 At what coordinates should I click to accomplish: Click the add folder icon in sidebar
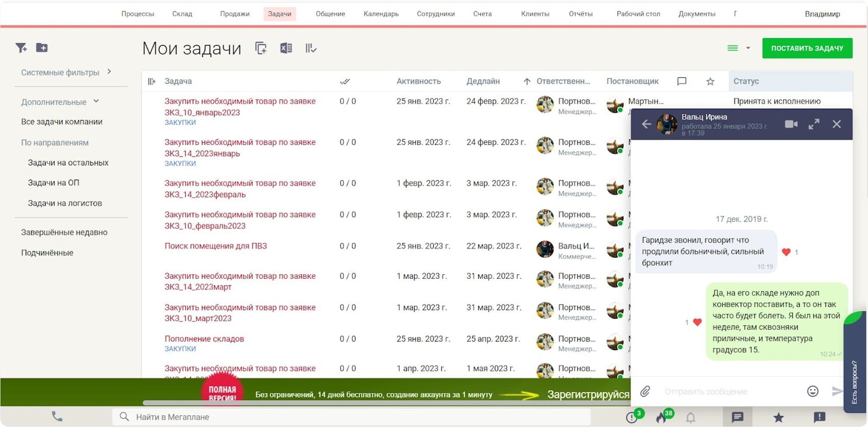click(42, 48)
